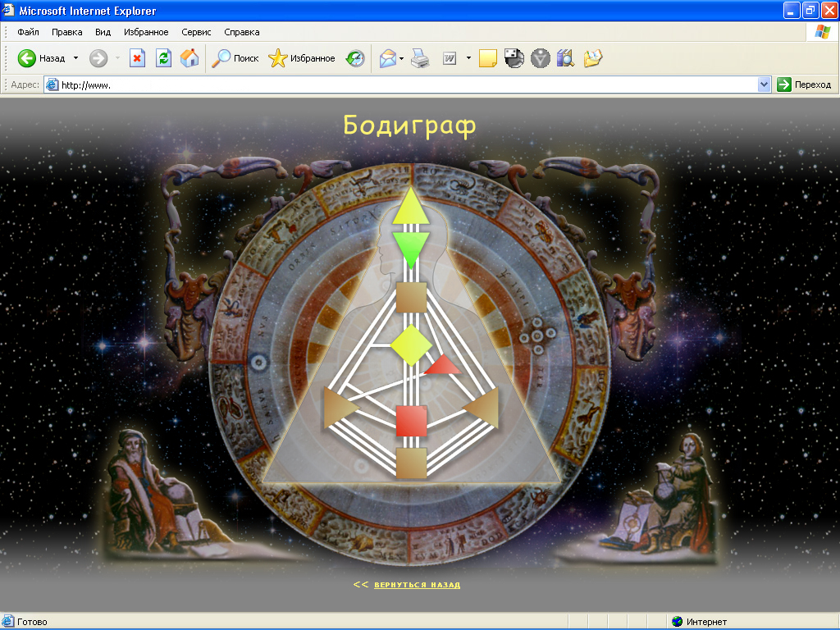Refresh the page with green arrows icon
The width and height of the screenshot is (840, 630).
click(x=163, y=58)
